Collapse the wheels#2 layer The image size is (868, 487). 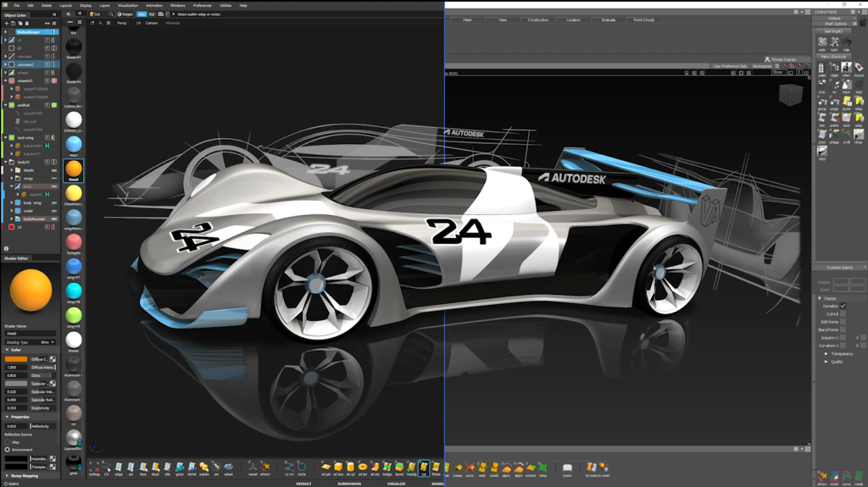(x=6, y=80)
